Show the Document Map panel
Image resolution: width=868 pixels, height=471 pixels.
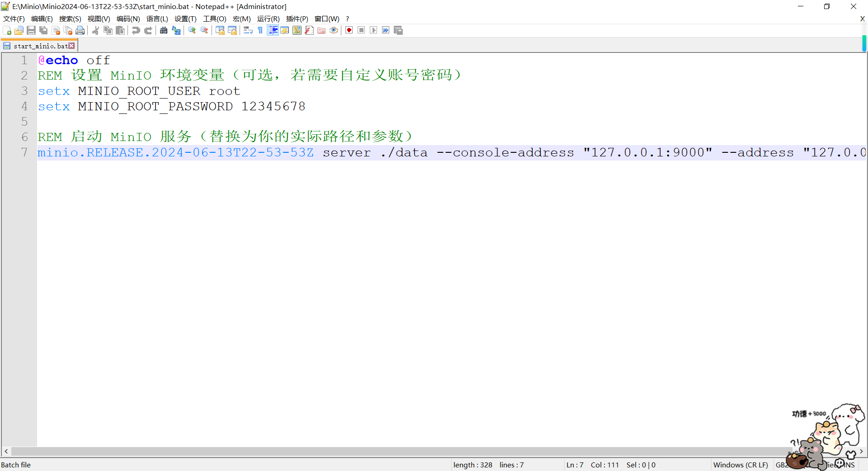tap(297, 30)
